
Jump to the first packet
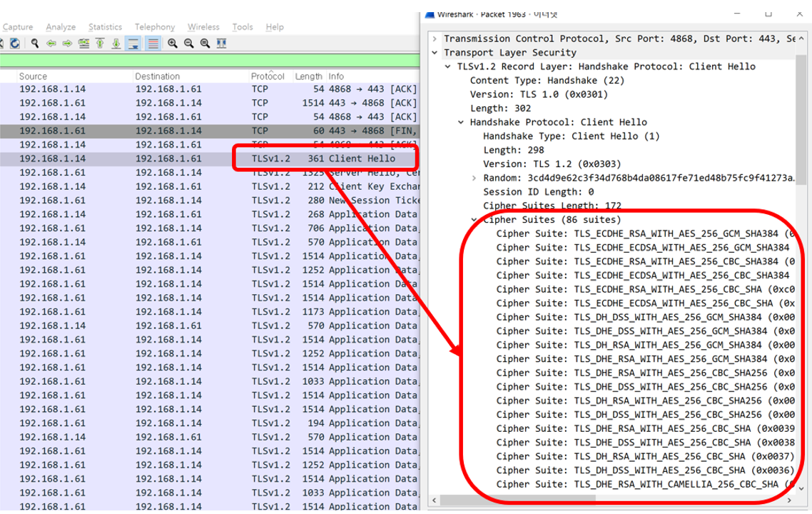100,44
